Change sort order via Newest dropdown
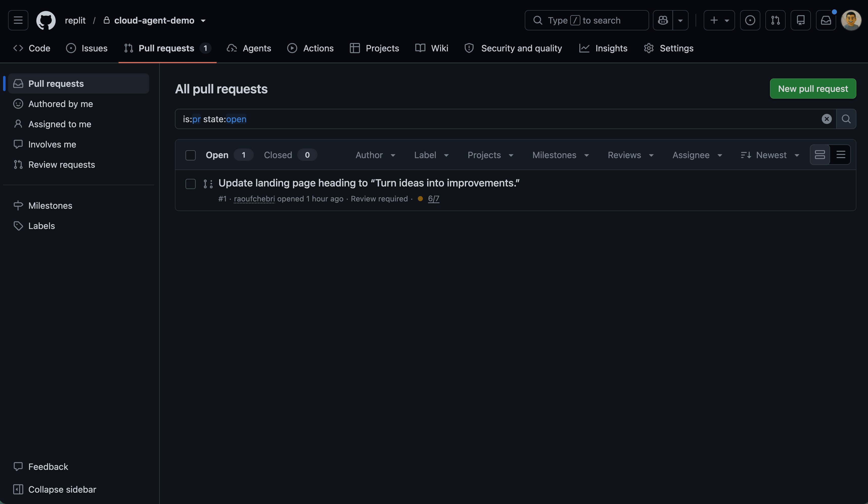The height and width of the screenshot is (504, 868). coord(770,155)
